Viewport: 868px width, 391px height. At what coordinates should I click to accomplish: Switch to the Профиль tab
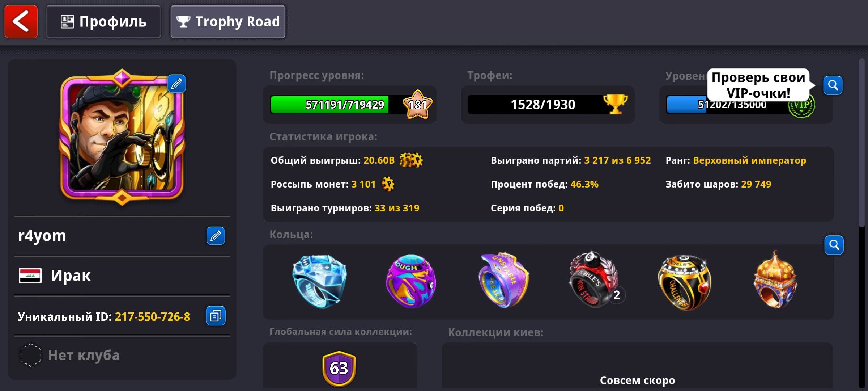[x=103, y=22]
